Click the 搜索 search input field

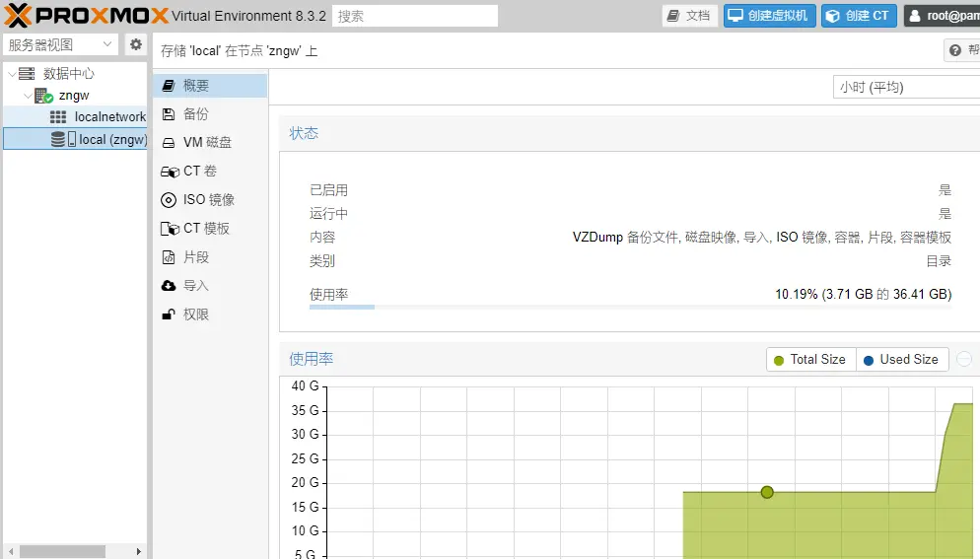415,16
